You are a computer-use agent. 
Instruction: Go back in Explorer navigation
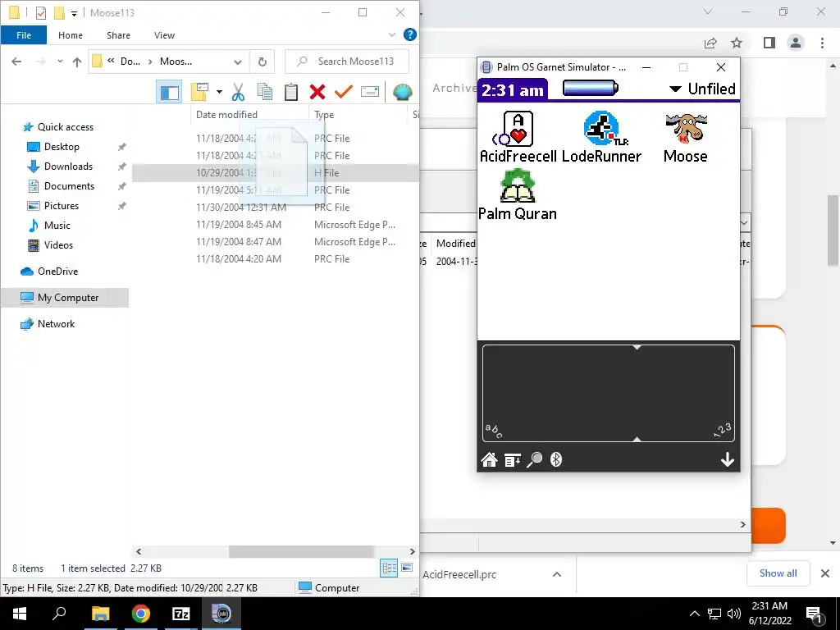16,62
